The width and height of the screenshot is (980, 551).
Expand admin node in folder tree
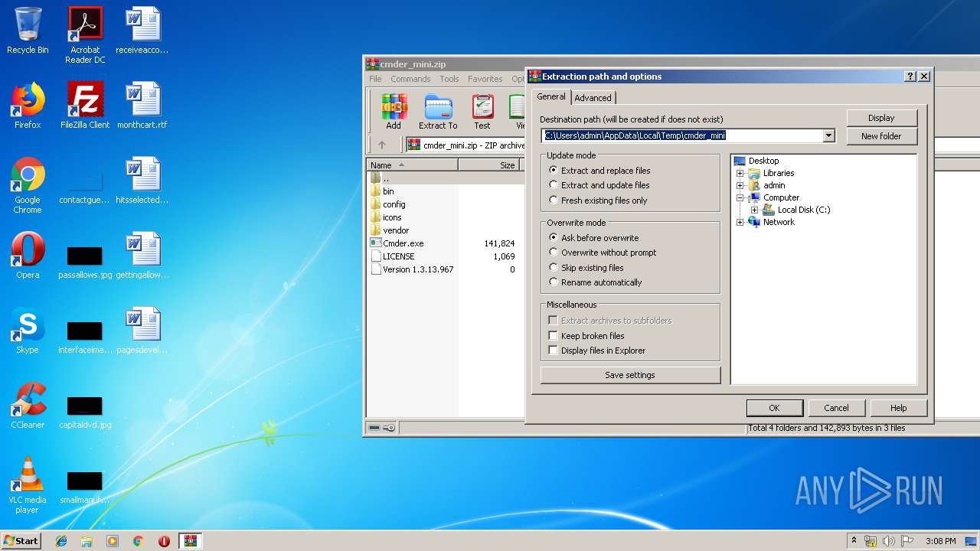coord(740,185)
